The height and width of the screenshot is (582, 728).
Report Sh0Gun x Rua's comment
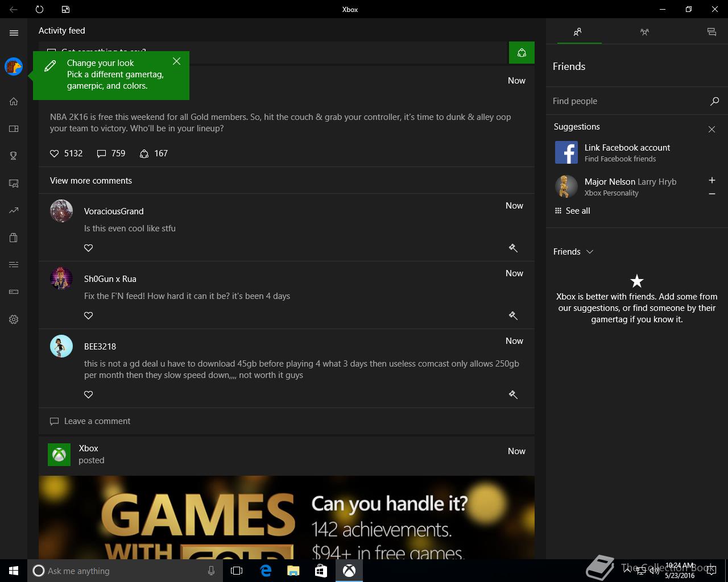pyautogui.click(x=513, y=315)
